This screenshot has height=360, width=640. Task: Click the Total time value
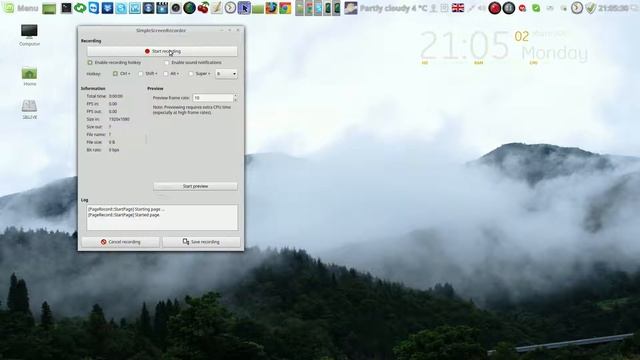116,96
